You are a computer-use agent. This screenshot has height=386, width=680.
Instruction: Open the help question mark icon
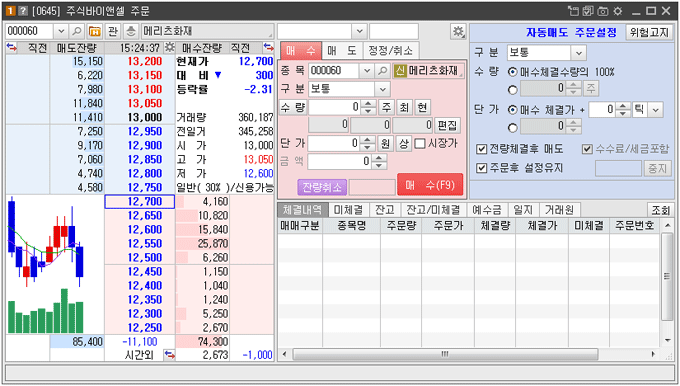(x=23, y=11)
